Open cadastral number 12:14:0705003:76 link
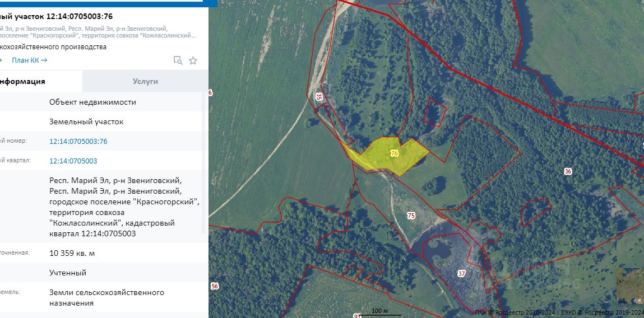The image size is (644, 318). coord(78,141)
